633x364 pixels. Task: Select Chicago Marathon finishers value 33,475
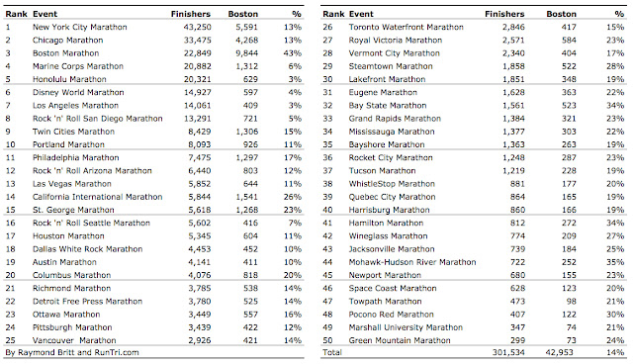tap(198, 41)
